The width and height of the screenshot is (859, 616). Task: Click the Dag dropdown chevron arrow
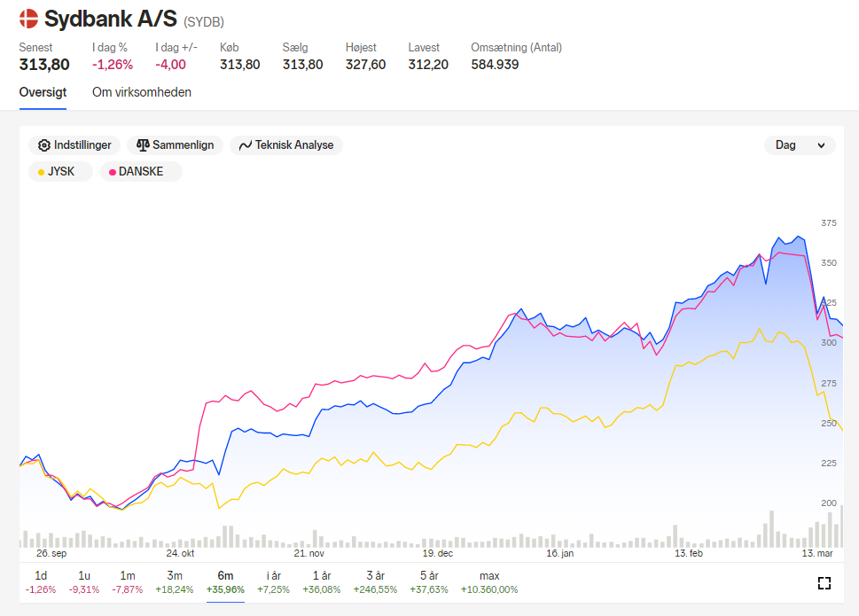821,145
